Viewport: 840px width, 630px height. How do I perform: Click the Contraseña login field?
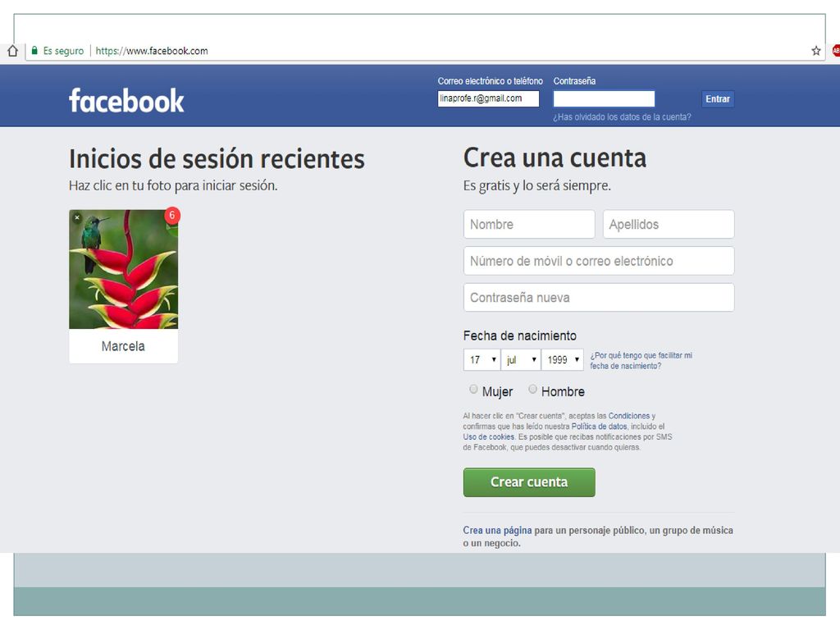[x=604, y=98]
